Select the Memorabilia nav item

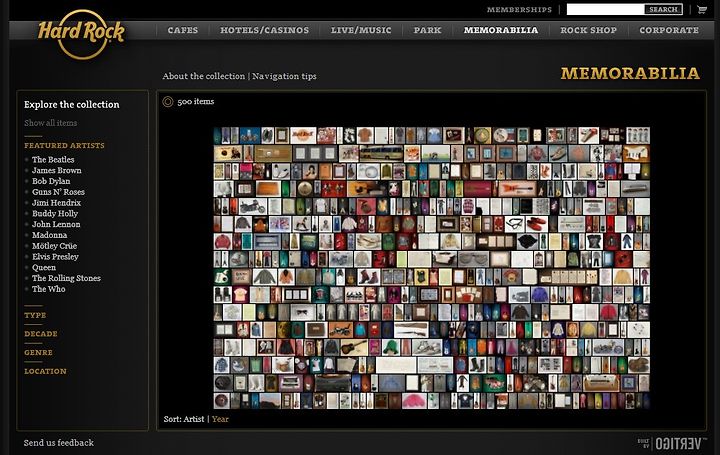tap(501, 30)
